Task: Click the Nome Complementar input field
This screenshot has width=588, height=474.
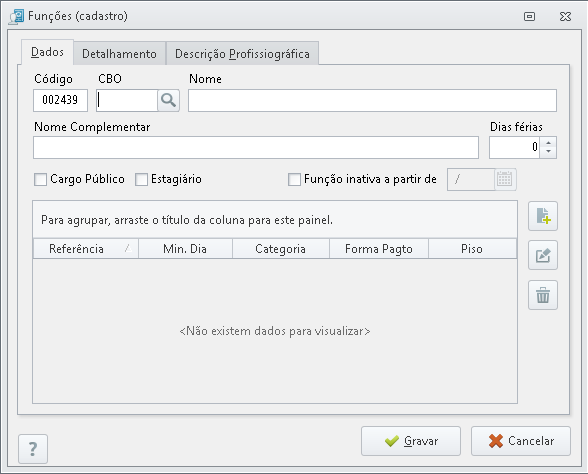Action: coord(256,147)
